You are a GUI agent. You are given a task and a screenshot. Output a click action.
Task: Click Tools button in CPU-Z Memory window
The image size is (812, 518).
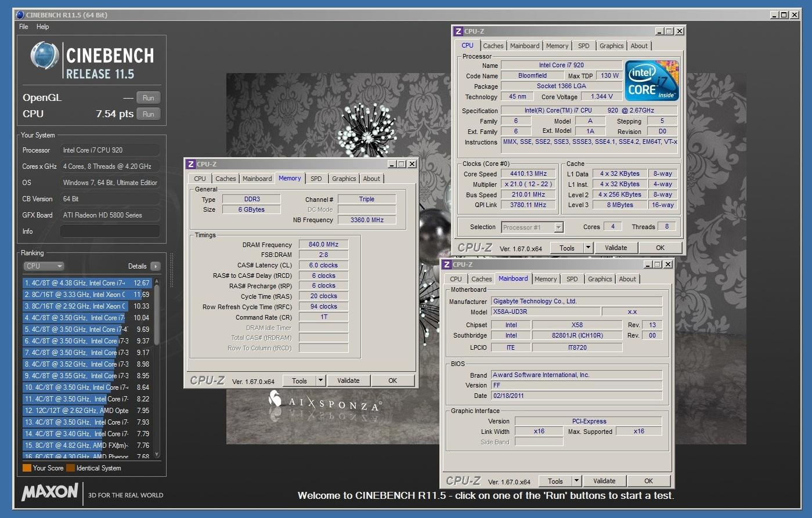(299, 381)
